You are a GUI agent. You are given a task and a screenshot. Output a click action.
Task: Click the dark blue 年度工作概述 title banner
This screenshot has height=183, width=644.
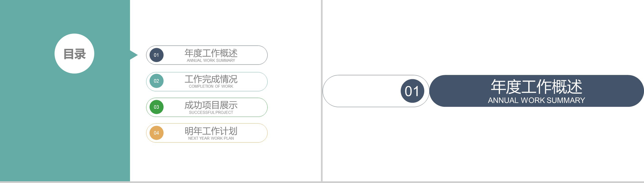pyautogui.click(x=536, y=91)
